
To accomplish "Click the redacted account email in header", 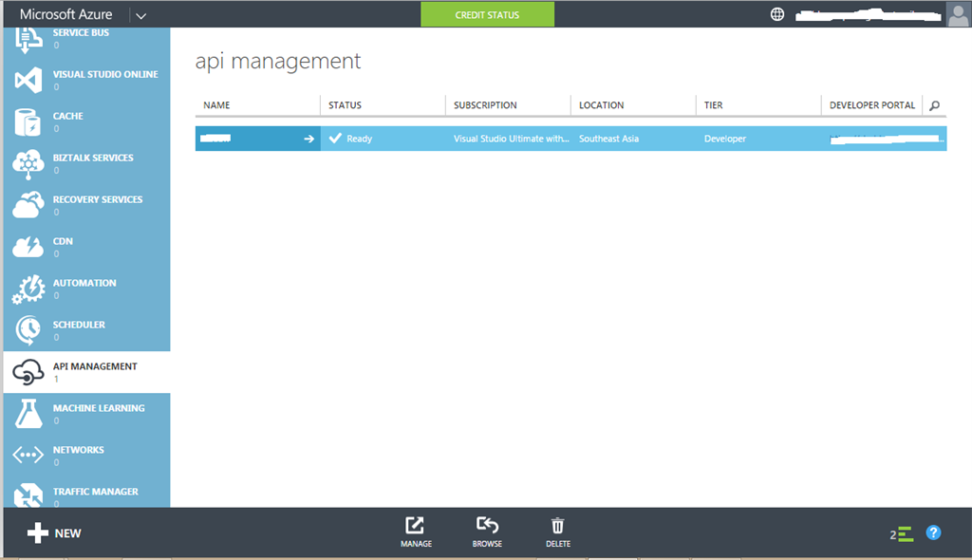I will 868,15.
